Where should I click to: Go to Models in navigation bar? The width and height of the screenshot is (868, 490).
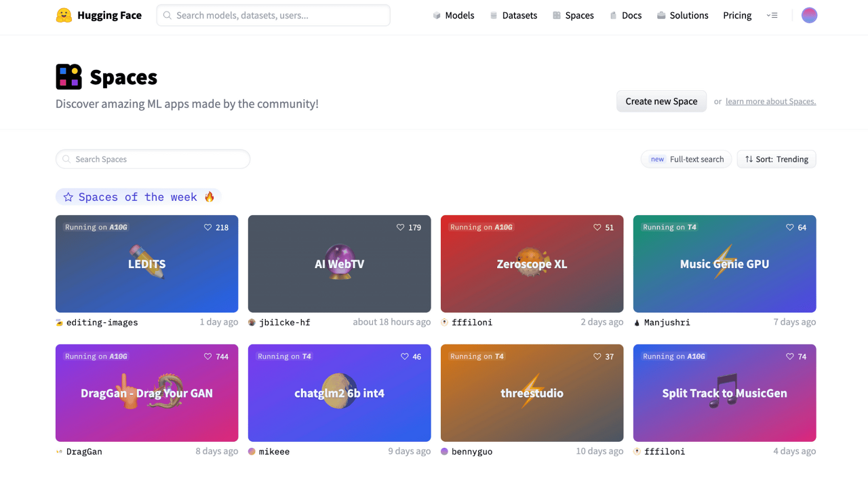(453, 15)
